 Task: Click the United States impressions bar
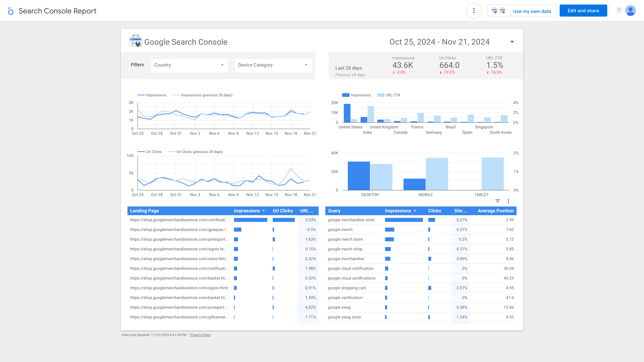tap(347, 113)
